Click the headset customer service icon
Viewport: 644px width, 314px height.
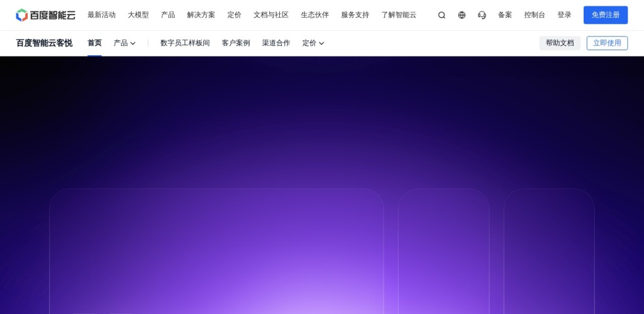(x=482, y=15)
